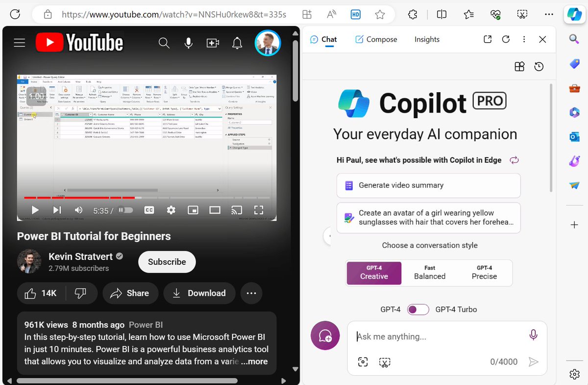588x385 pixels.
Task: Open the YouTube account avatar
Action: (268, 43)
